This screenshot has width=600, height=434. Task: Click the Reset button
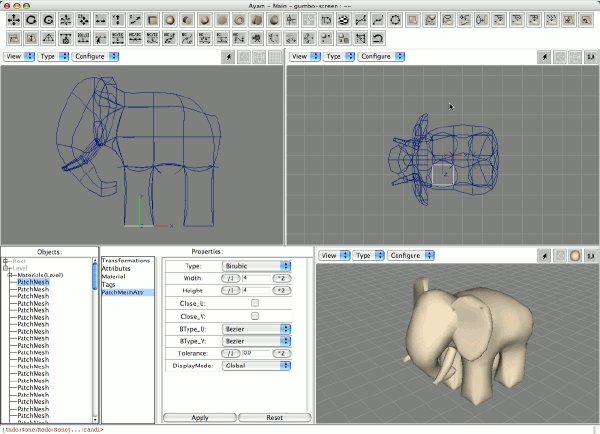(275, 418)
